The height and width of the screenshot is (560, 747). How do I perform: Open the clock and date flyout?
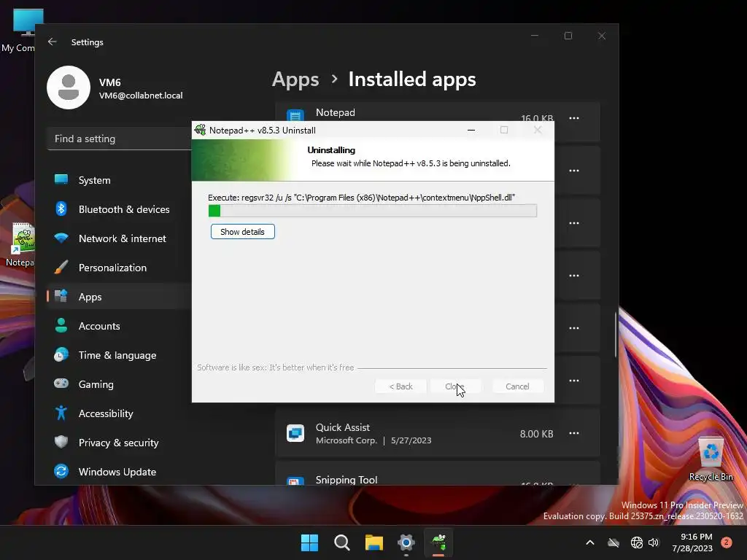click(692, 542)
